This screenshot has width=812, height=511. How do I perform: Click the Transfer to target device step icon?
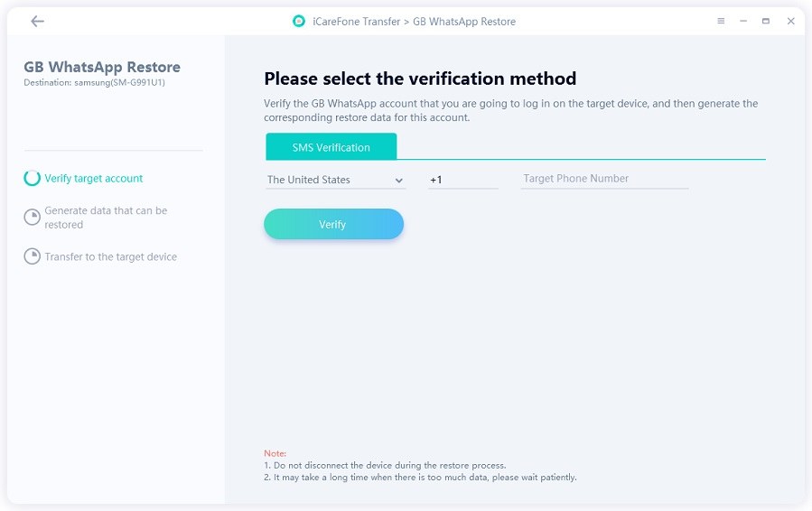[x=32, y=256]
